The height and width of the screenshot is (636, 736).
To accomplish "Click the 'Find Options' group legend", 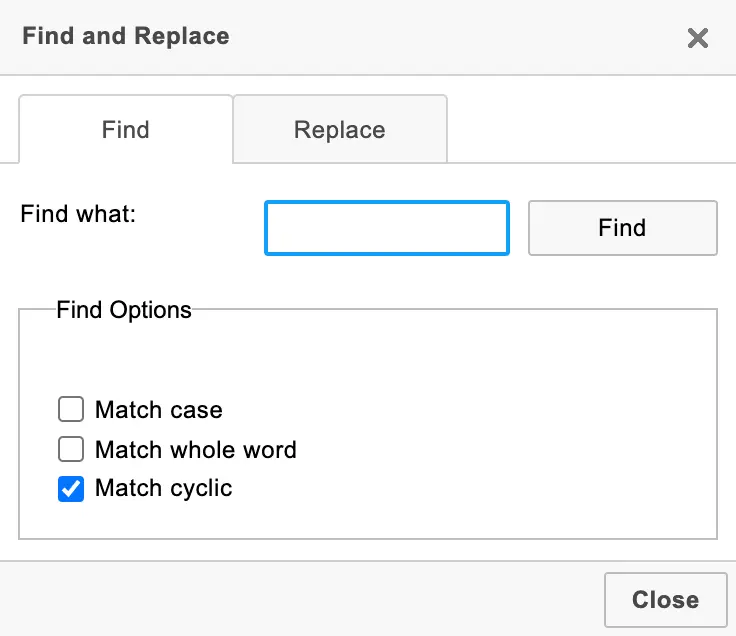I will click(x=124, y=310).
